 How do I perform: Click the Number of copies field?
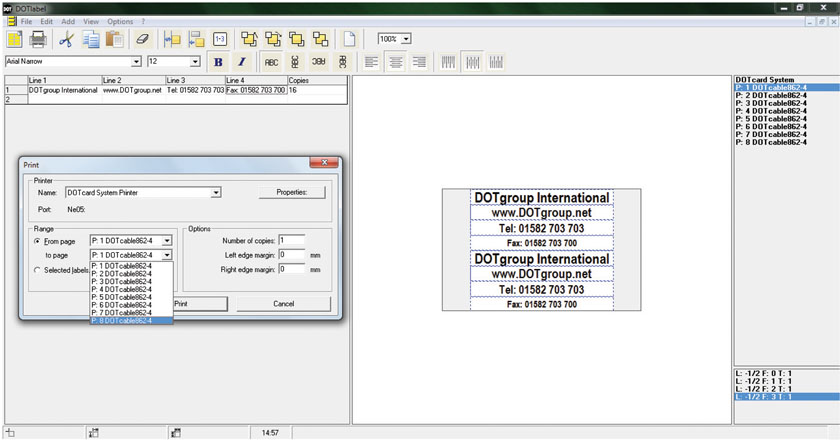293,240
